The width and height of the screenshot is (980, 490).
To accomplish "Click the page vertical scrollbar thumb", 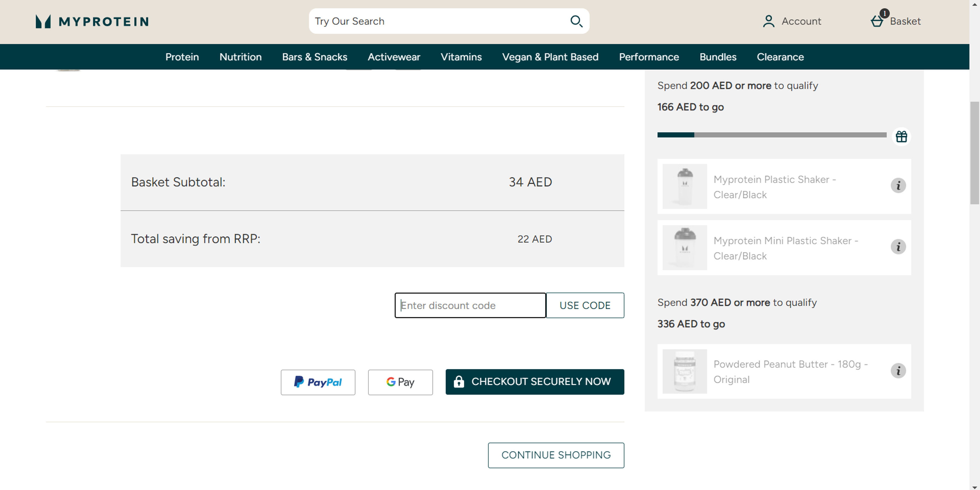I will (974, 153).
